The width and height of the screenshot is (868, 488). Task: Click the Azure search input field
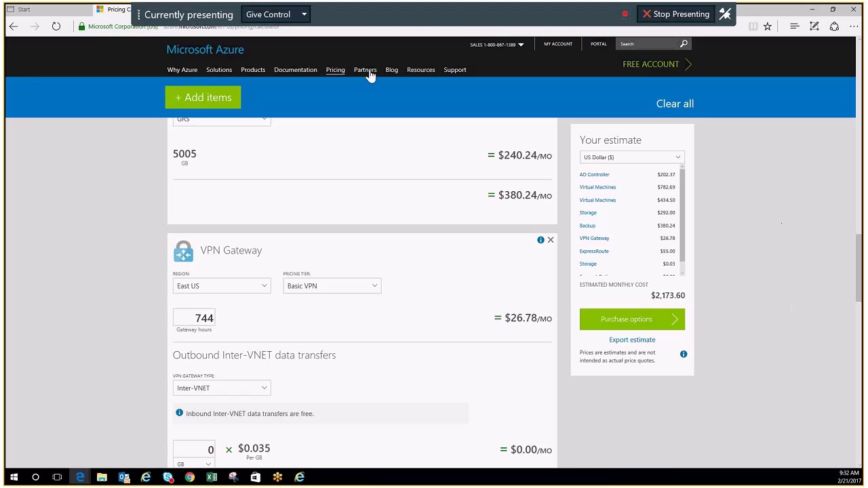[648, 44]
